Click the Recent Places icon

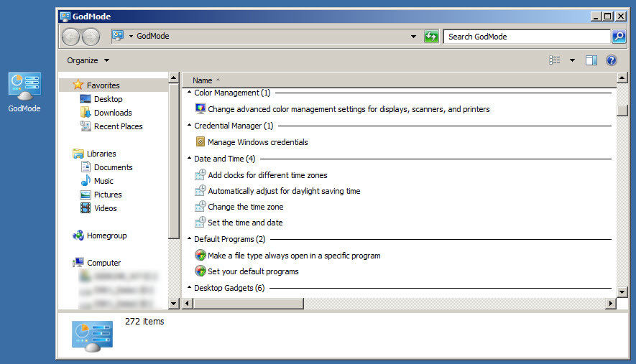pos(86,126)
